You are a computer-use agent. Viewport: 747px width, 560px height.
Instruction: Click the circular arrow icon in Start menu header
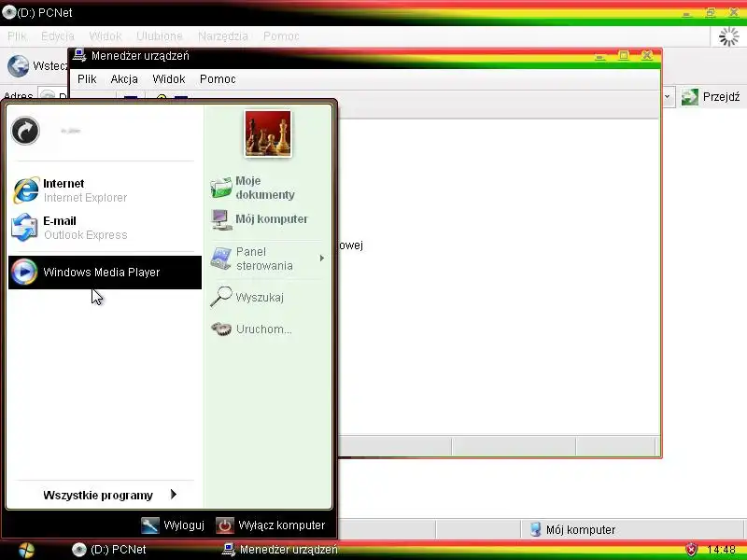tap(25, 131)
